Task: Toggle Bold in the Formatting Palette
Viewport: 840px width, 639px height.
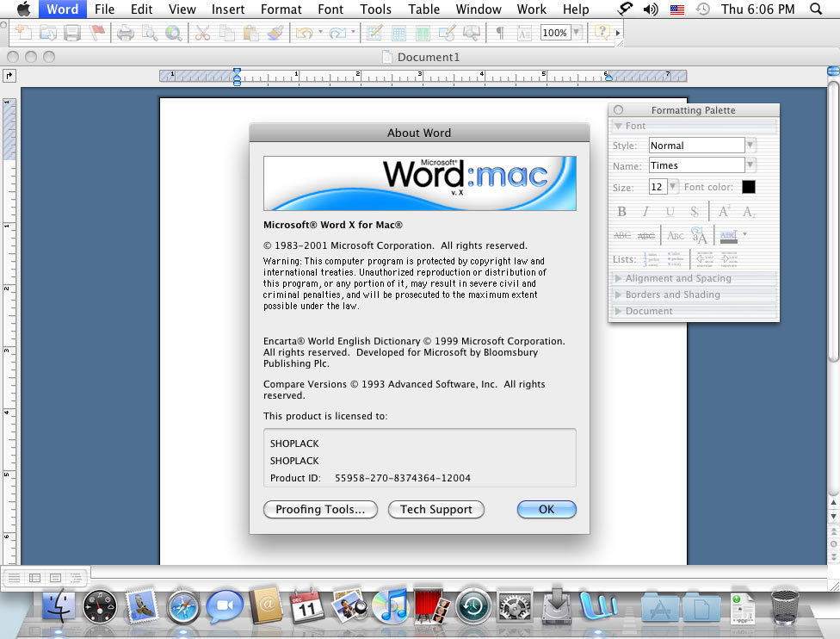Action: [622, 212]
